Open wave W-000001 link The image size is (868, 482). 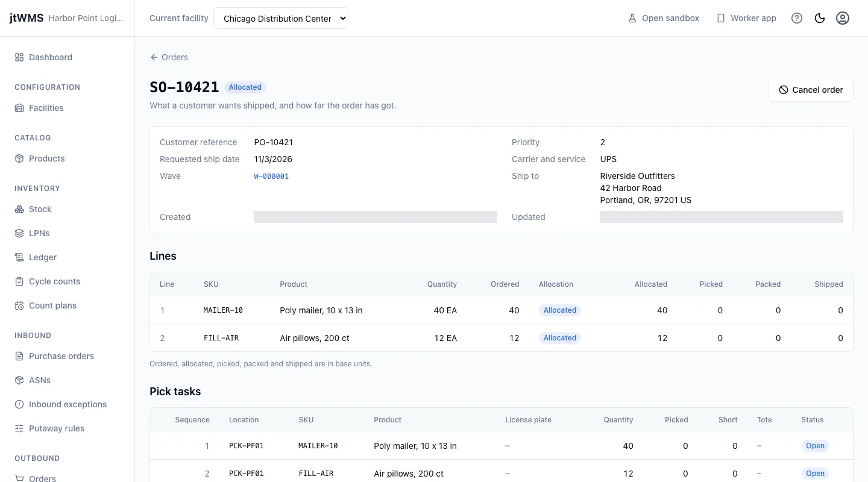pyautogui.click(x=271, y=177)
